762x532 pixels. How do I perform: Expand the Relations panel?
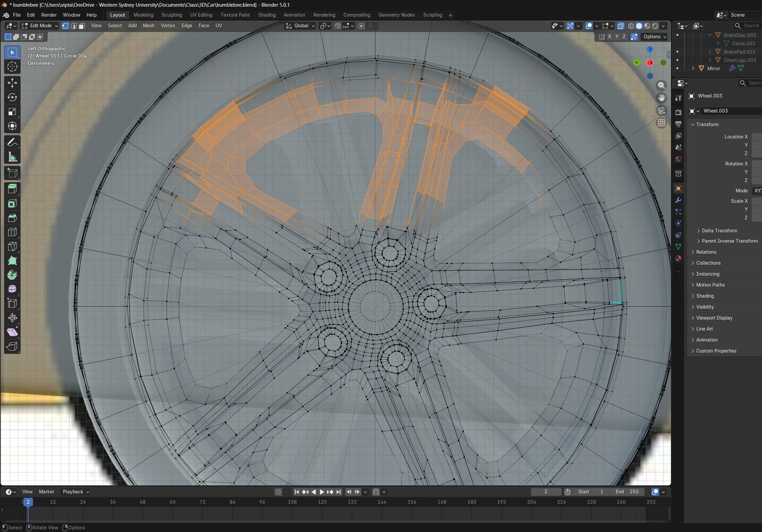point(706,252)
